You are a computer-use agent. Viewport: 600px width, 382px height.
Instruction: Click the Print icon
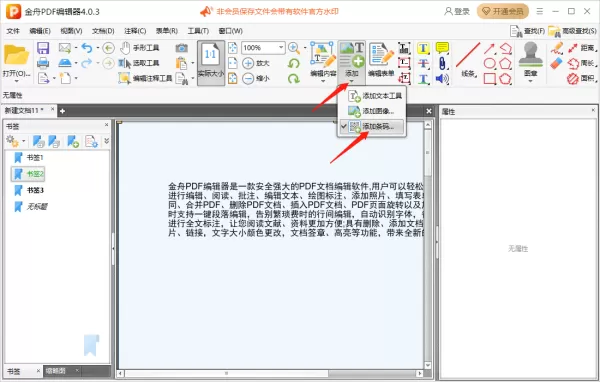pyautogui.click(x=43, y=63)
